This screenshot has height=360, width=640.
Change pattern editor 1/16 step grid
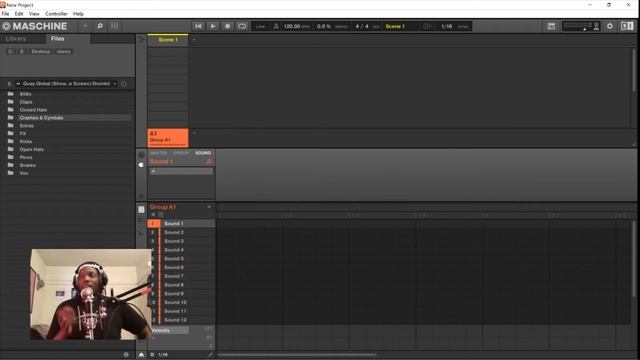coord(162,355)
